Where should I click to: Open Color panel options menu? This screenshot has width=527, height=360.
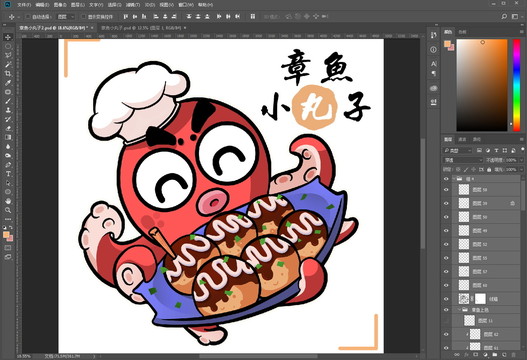click(x=522, y=32)
